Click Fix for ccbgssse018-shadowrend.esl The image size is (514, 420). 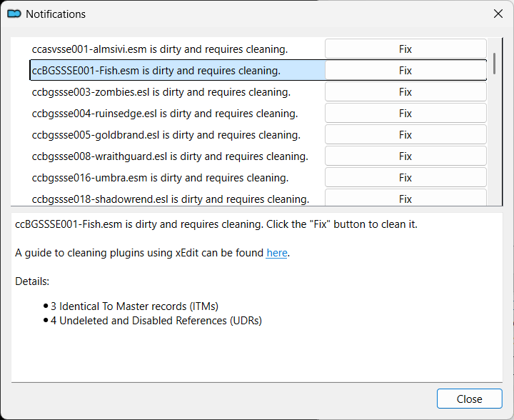405,198
